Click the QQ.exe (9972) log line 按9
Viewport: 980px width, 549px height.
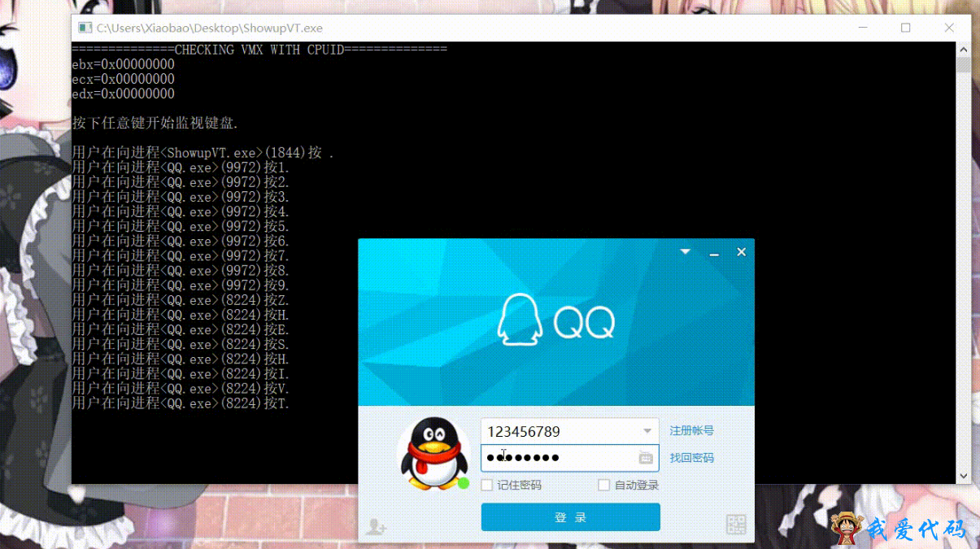(181, 285)
